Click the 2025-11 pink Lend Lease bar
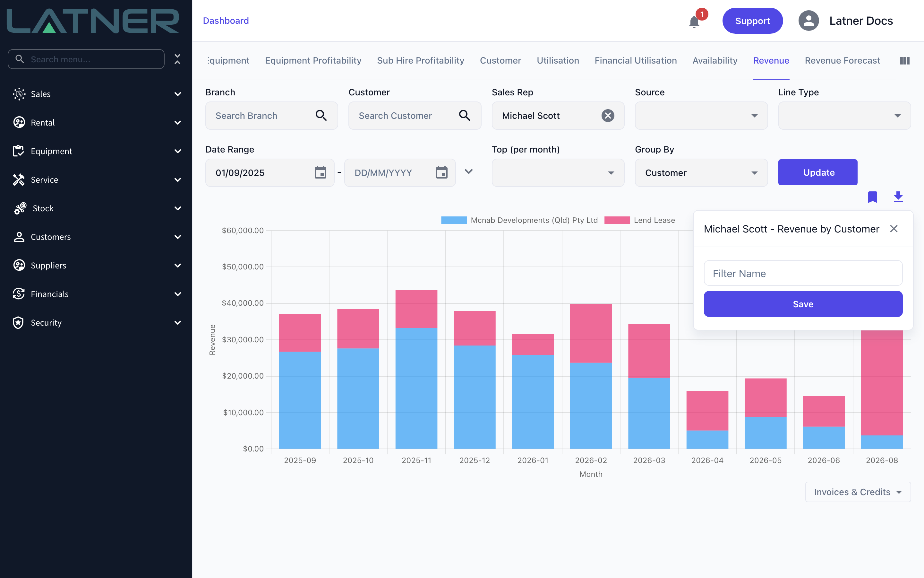This screenshot has height=578, width=924. coord(416,309)
